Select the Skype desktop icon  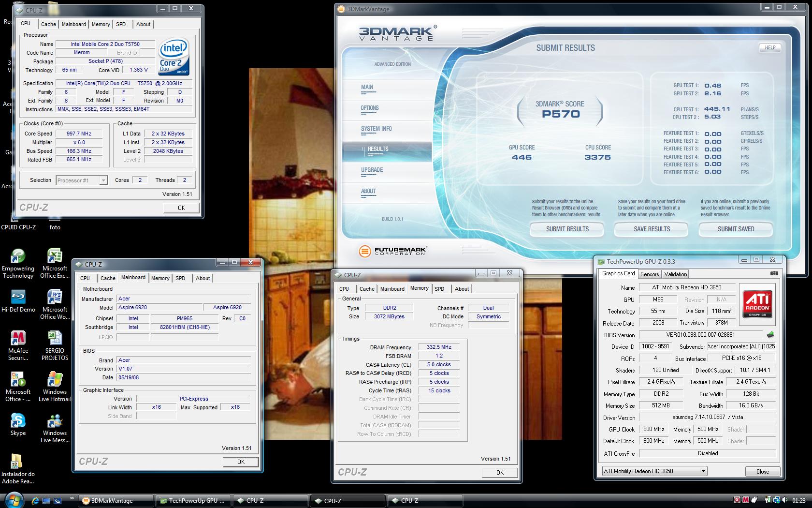(x=18, y=424)
